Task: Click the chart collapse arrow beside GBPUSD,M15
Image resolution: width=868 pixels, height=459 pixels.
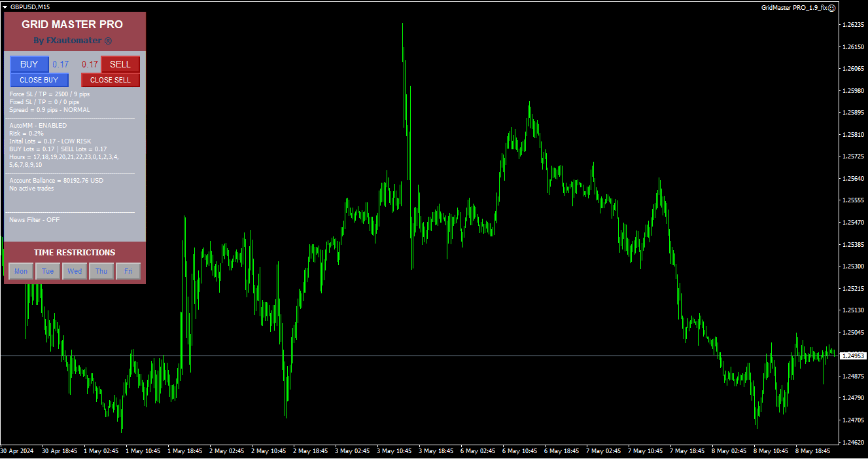Action: click(x=7, y=7)
